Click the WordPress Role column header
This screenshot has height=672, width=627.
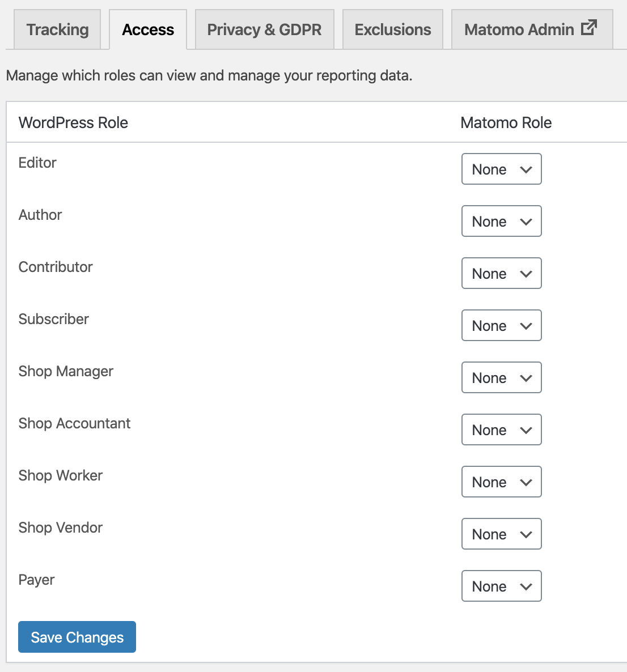click(x=73, y=122)
